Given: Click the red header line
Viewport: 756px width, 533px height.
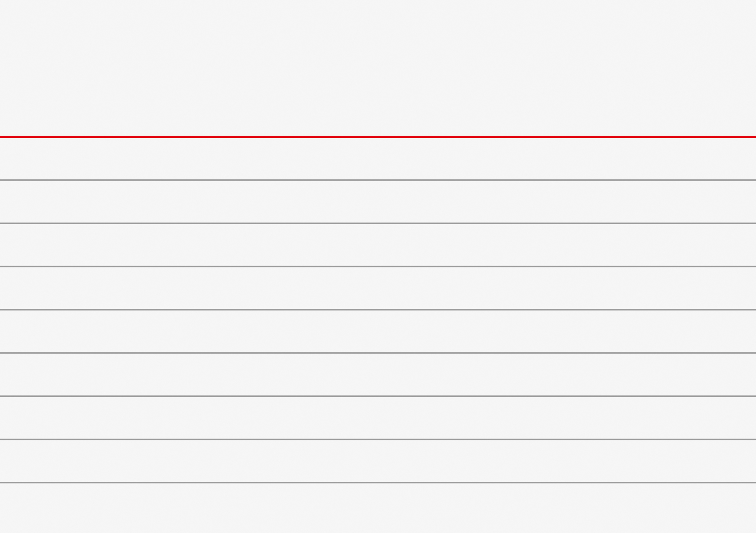Looking at the screenshot, I should pyautogui.click(x=378, y=137).
